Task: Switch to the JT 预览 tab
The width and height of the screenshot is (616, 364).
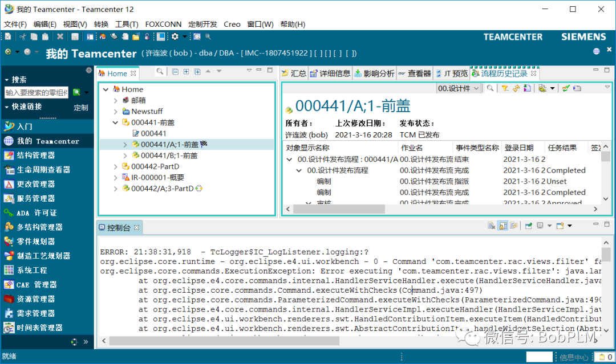Action: 452,73
